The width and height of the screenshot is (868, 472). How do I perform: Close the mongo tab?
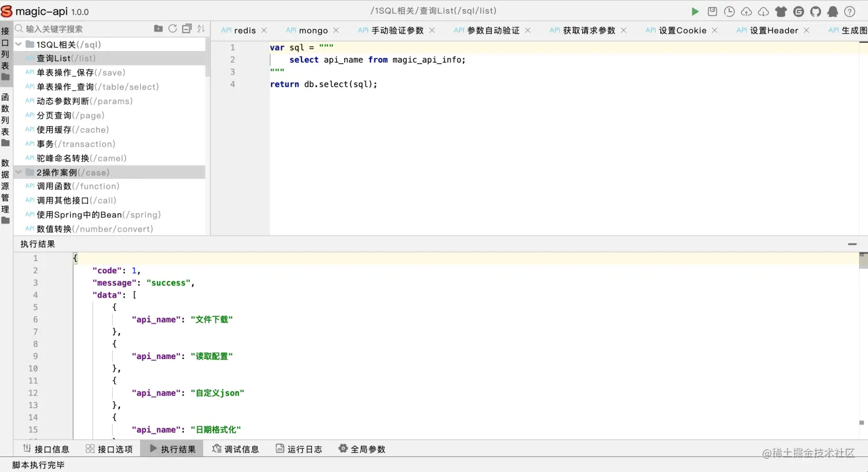point(336,30)
